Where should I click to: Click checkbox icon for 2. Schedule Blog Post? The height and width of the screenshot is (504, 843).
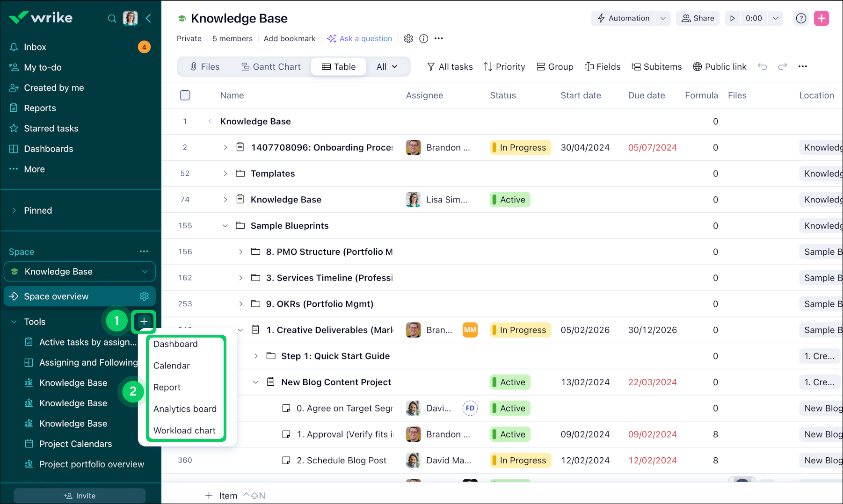click(286, 461)
